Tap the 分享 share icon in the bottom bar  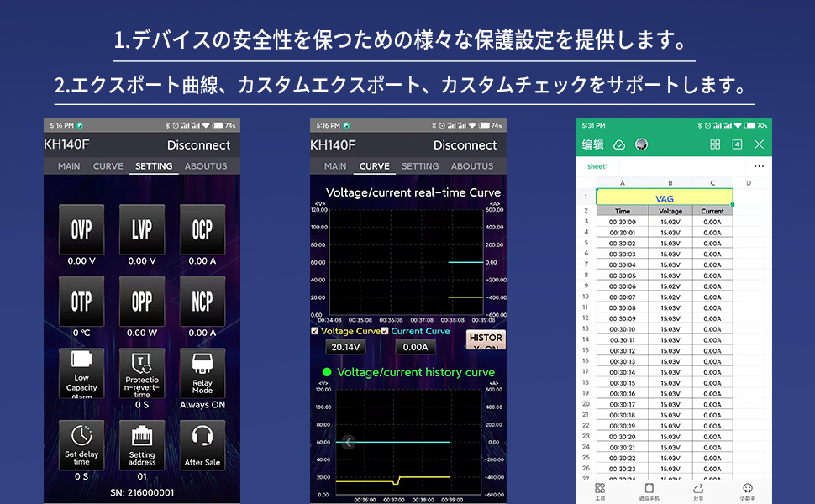click(698, 491)
